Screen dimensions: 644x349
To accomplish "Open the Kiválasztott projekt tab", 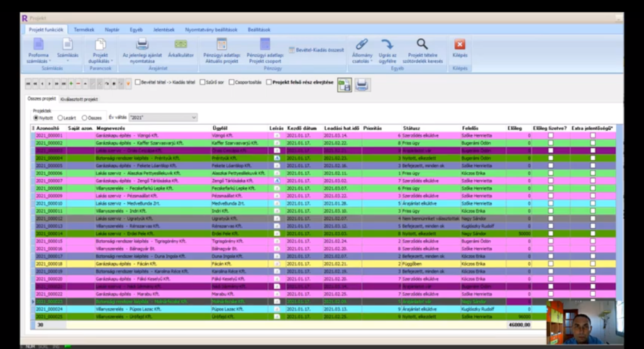I will click(79, 99).
